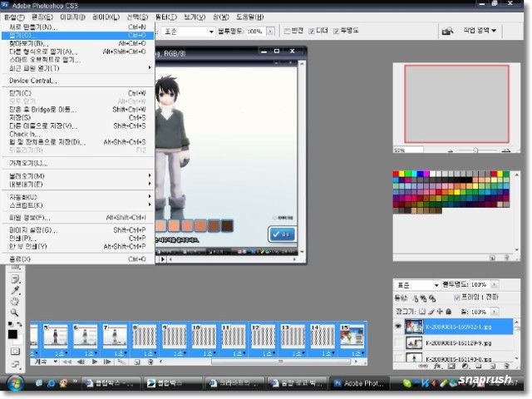
Task: Open Layers fill 100% arrow
Action: click(495, 312)
